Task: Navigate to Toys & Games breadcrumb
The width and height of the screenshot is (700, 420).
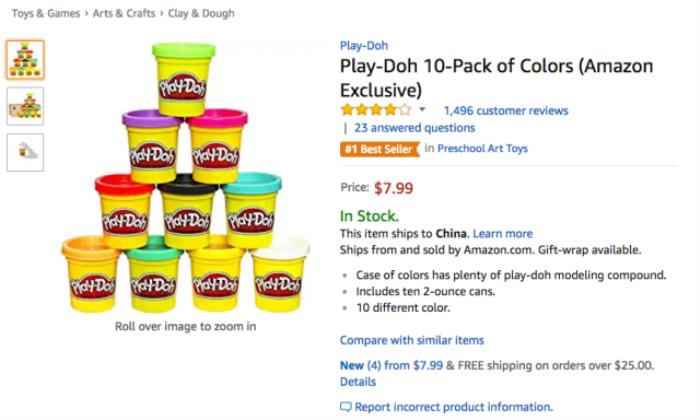Action: 44,14
